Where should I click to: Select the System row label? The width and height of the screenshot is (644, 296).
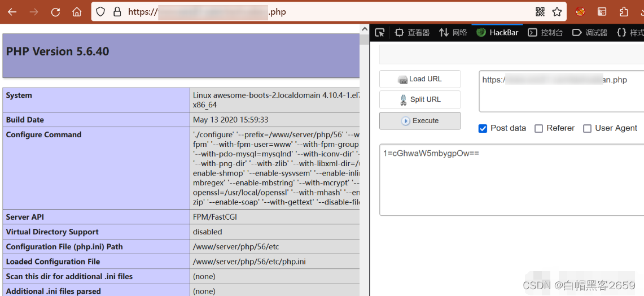pos(19,95)
